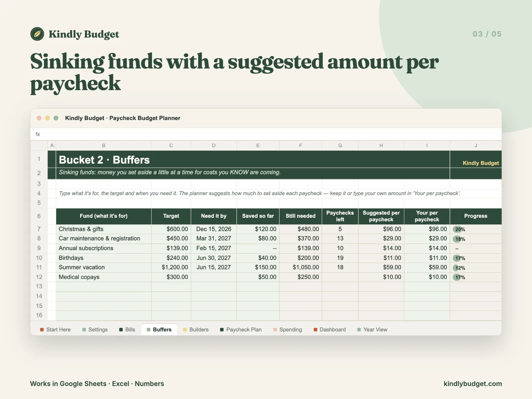
Task: Click the 'Christmas & gifts' fund cell
Action: [x=104, y=229]
